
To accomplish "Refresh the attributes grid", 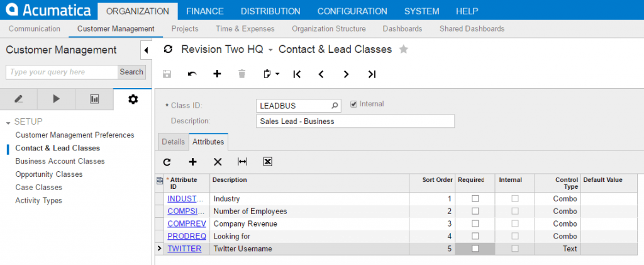I will tap(167, 162).
